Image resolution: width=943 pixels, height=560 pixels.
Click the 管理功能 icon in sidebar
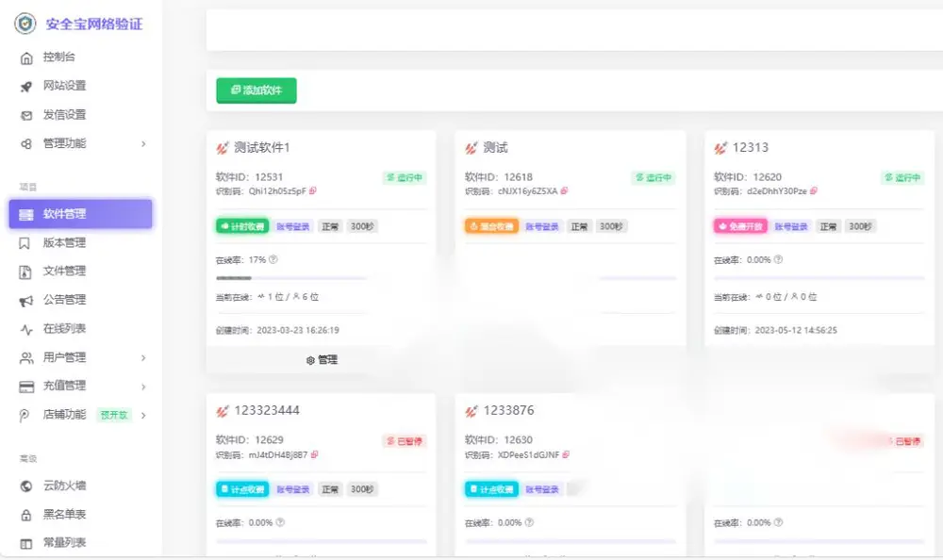pyautogui.click(x=26, y=143)
